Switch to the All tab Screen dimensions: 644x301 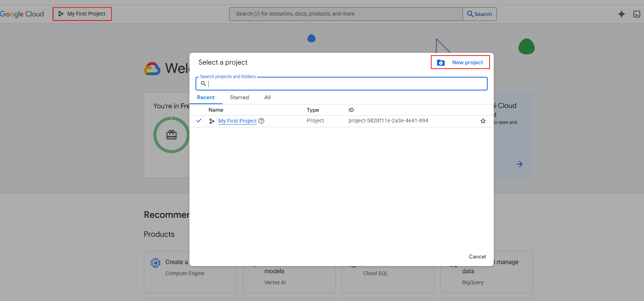pyautogui.click(x=267, y=97)
